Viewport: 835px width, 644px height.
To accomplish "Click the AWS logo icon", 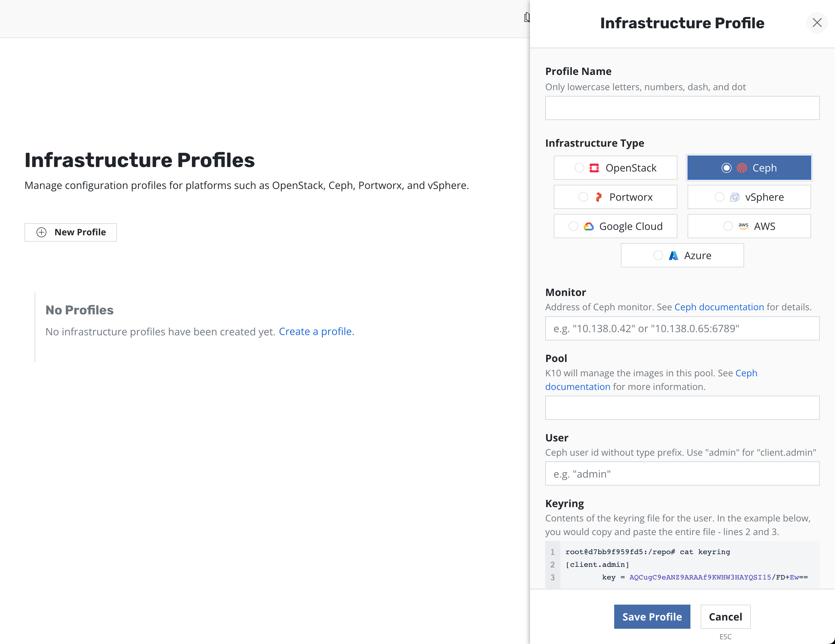I will coord(743,226).
